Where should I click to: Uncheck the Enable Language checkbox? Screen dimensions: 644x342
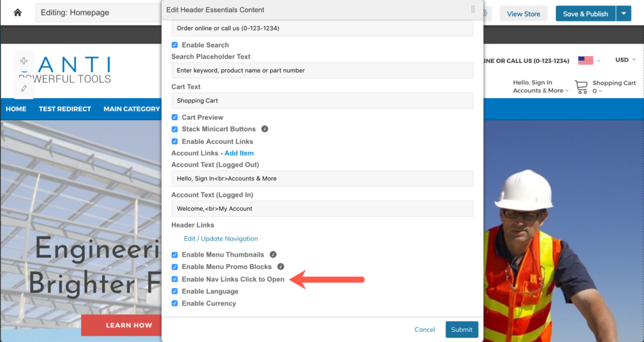[x=175, y=292]
